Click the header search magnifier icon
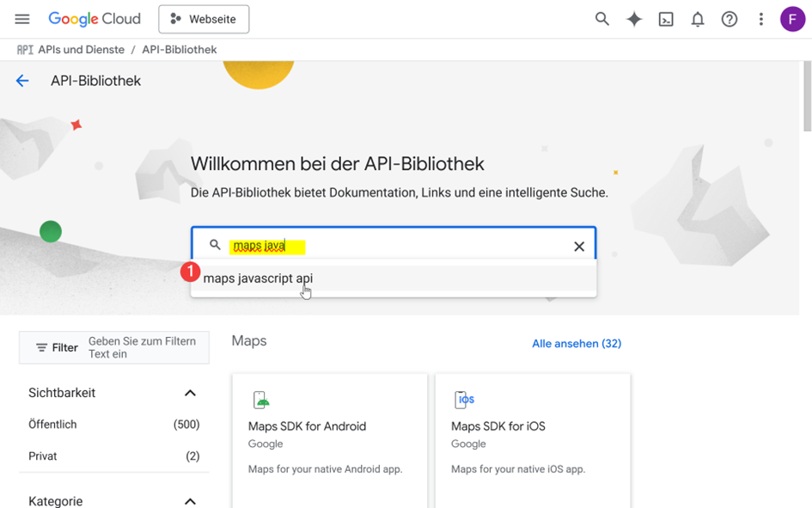This screenshot has width=812, height=508. click(601, 19)
